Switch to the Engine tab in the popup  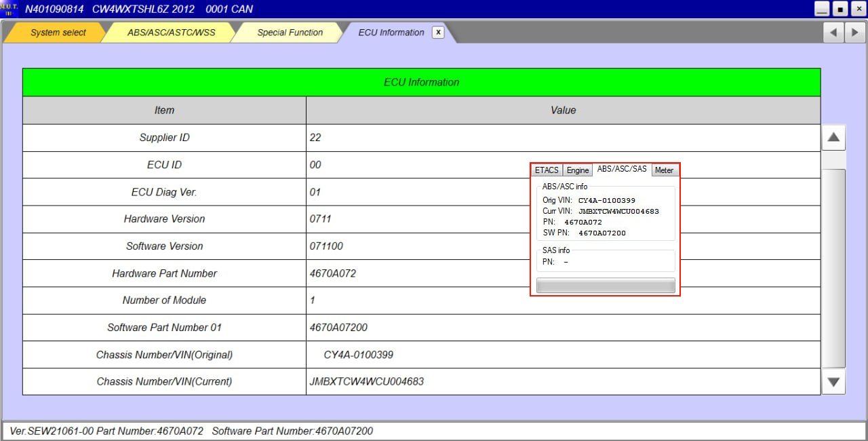point(578,170)
